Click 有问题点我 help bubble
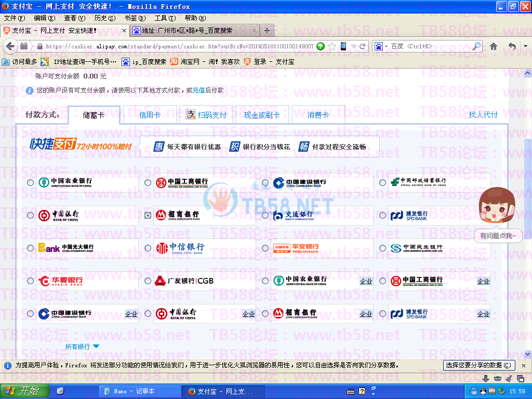 (x=498, y=236)
